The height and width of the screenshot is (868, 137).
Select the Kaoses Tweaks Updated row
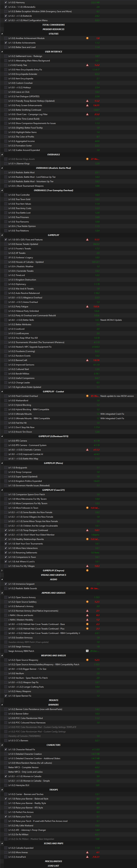click(68, 244)
